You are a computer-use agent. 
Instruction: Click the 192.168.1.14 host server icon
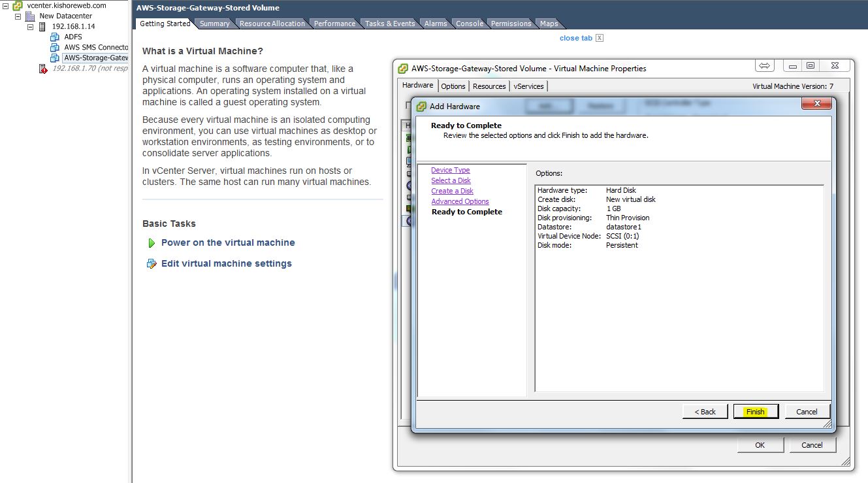[42, 27]
